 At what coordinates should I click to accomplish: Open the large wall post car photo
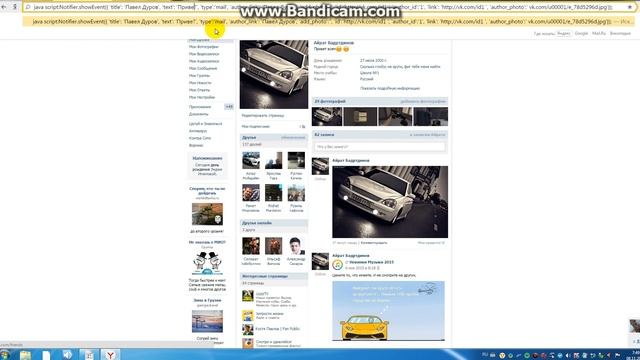pyautogui.click(x=390, y=202)
